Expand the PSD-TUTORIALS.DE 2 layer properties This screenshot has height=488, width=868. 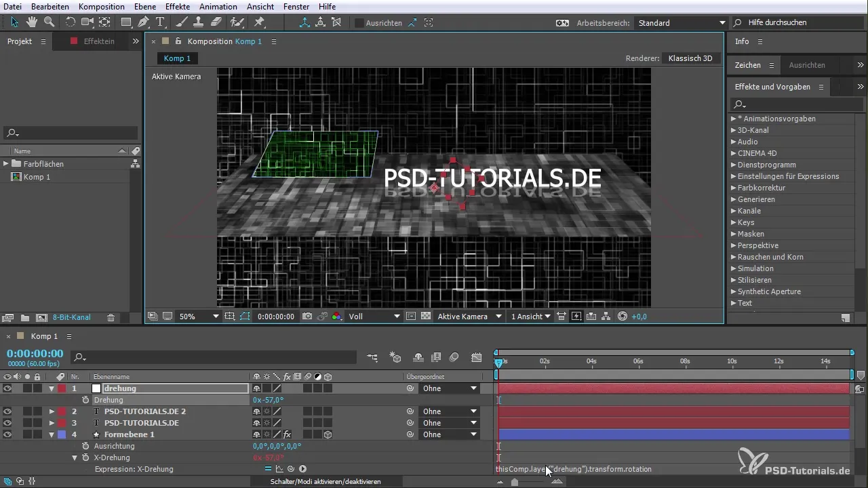(x=52, y=411)
